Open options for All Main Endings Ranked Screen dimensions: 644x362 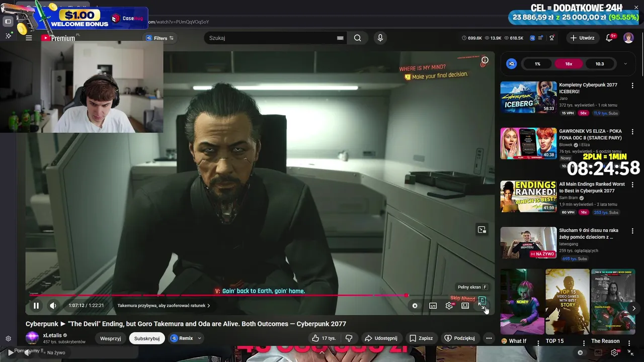point(632,185)
